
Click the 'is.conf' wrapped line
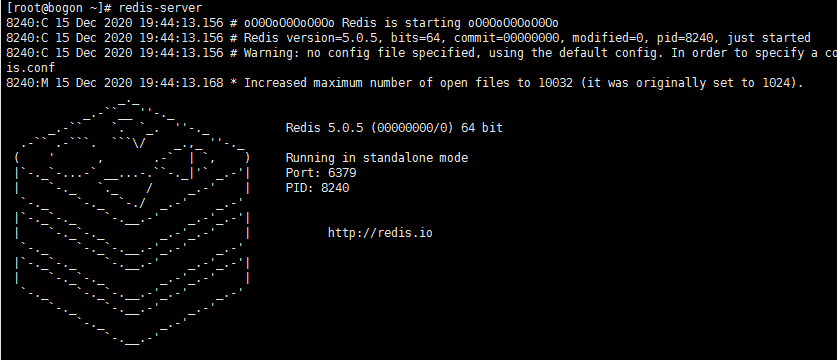point(30,68)
